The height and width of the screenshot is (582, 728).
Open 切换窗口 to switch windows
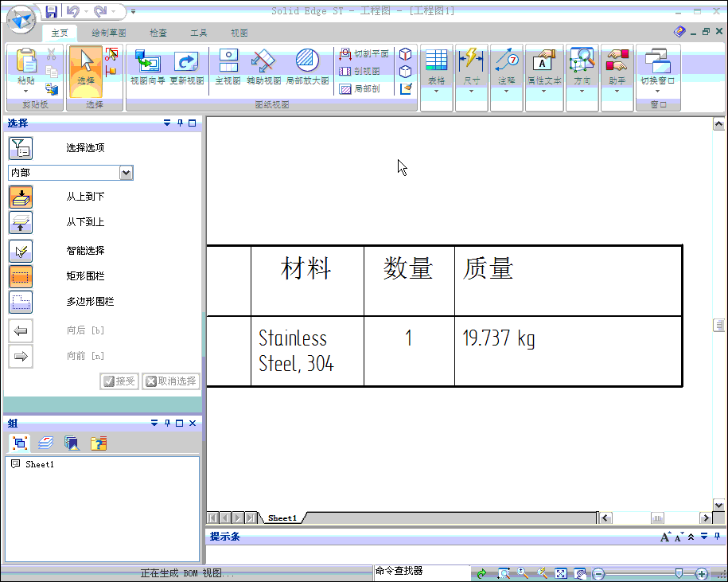coord(657,71)
